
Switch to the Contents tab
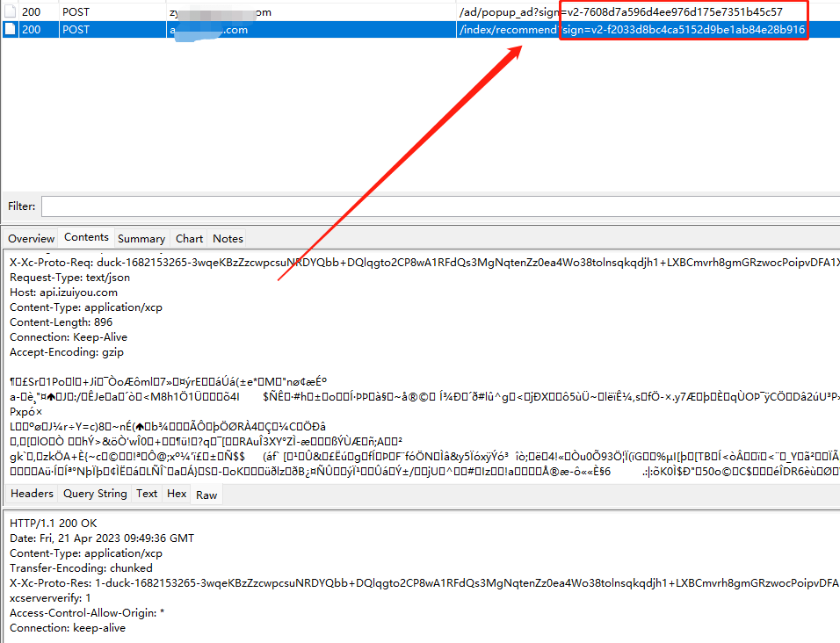tap(86, 237)
